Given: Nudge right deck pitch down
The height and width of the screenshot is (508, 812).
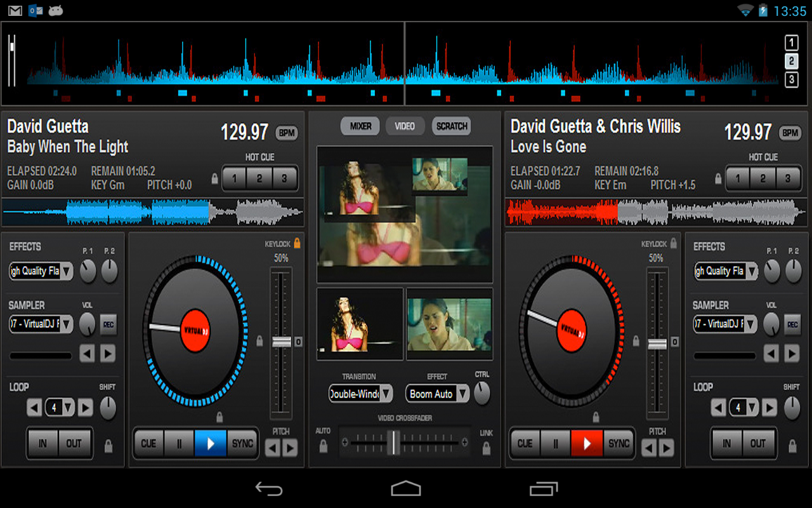Looking at the screenshot, I should click(649, 448).
